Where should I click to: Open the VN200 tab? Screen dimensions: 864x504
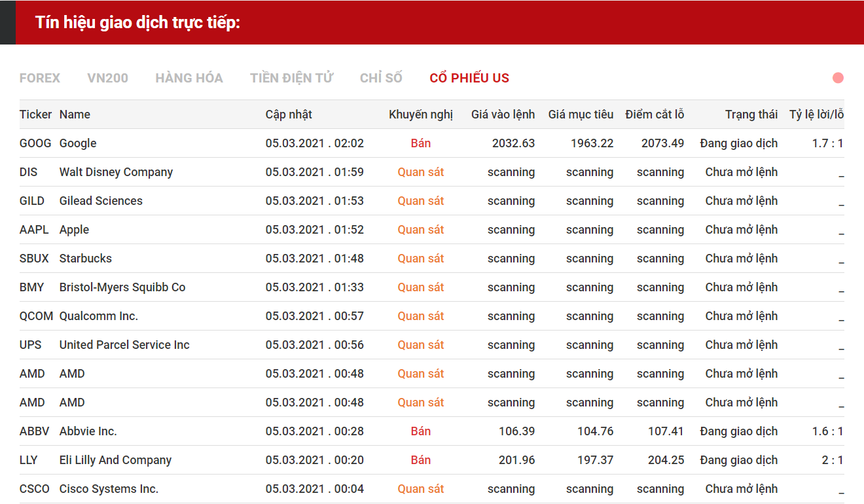click(x=108, y=78)
